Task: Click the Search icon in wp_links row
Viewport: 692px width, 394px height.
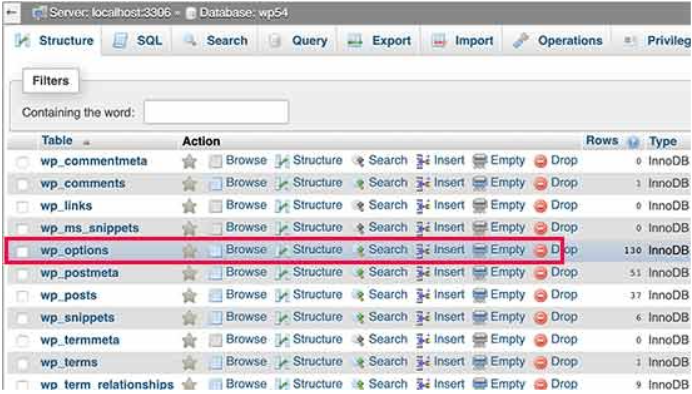Action: (359, 206)
